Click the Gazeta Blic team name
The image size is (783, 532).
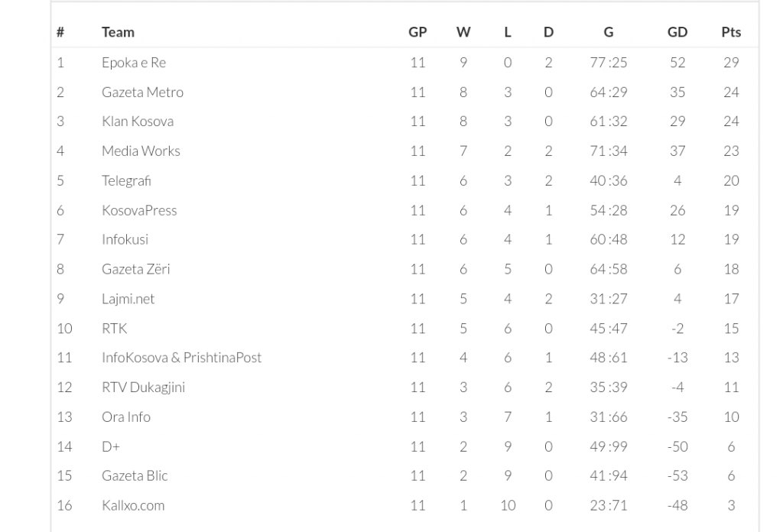(x=135, y=476)
